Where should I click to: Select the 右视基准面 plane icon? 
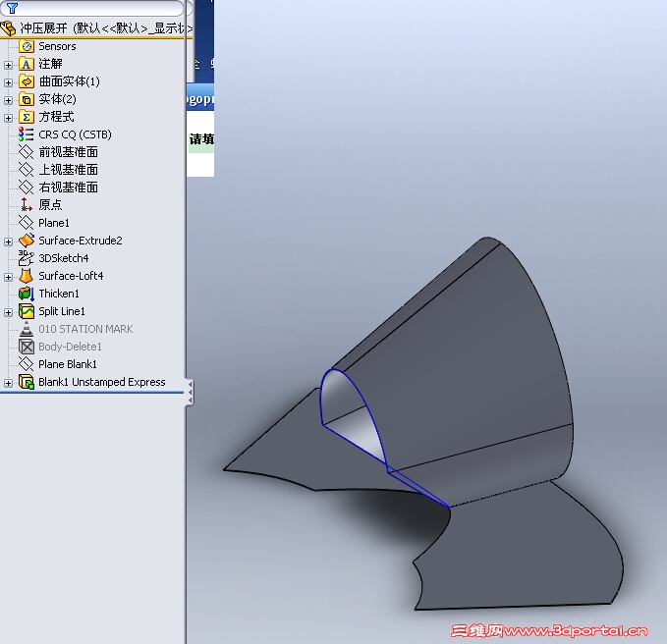click(27, 188)
